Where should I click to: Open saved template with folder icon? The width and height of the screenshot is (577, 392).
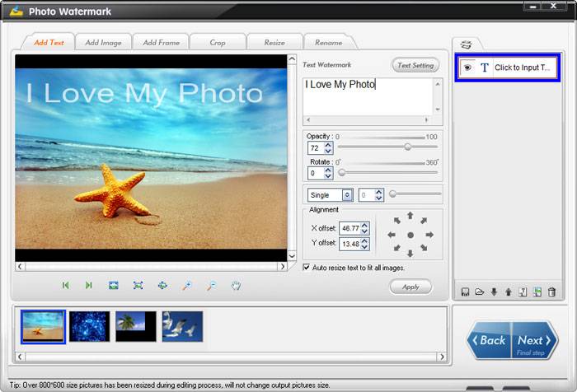point(480,292)
